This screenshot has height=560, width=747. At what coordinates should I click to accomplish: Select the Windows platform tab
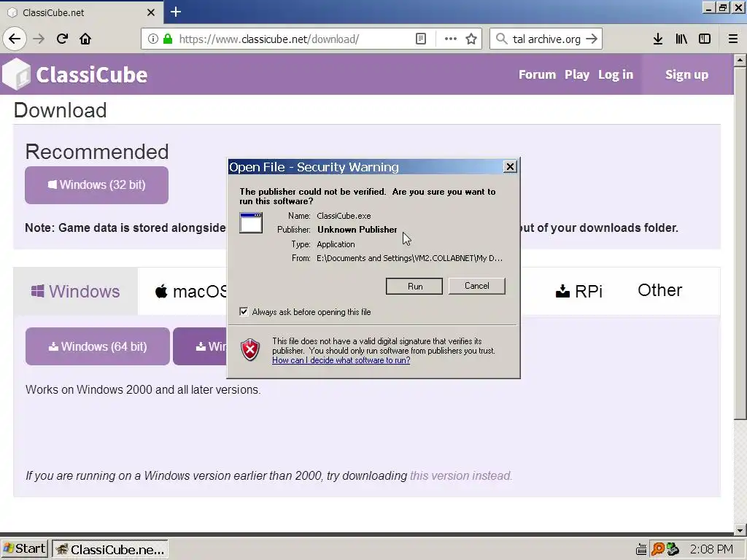coord(76,291)
